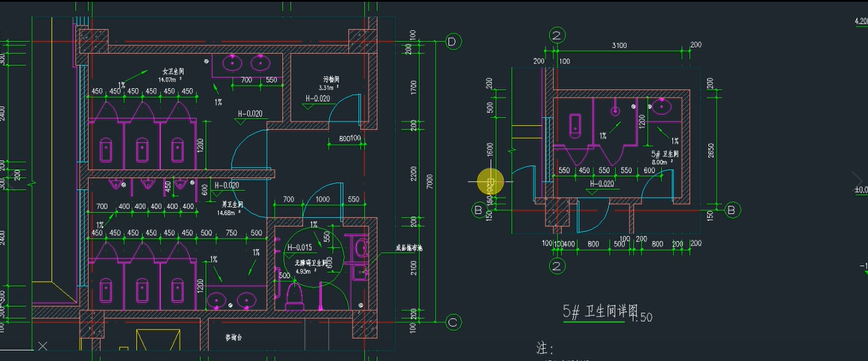Click the 注: notes heading text

coord(545,349)
